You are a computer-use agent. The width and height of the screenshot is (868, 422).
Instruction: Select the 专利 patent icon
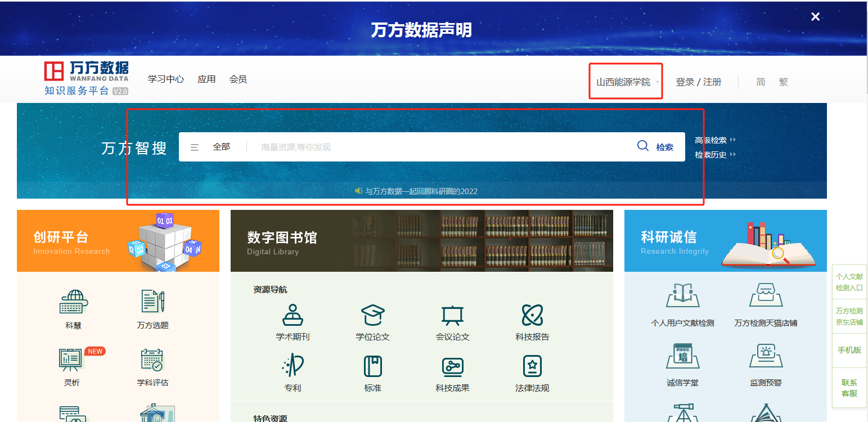pyautogui.click(x=293, y=366)
